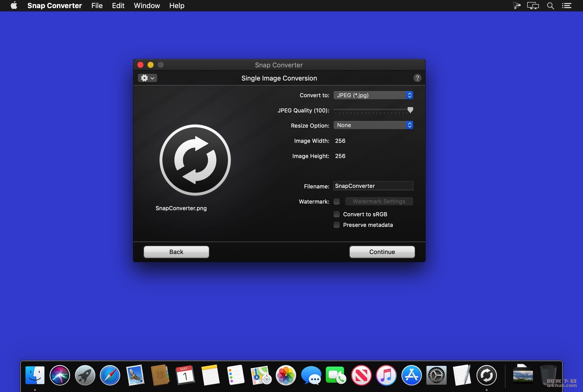Click the bird-shaped menu bar icon
The width and height of the screenshot is (583, 392).
pyautogui.click(x=517, y=6)
